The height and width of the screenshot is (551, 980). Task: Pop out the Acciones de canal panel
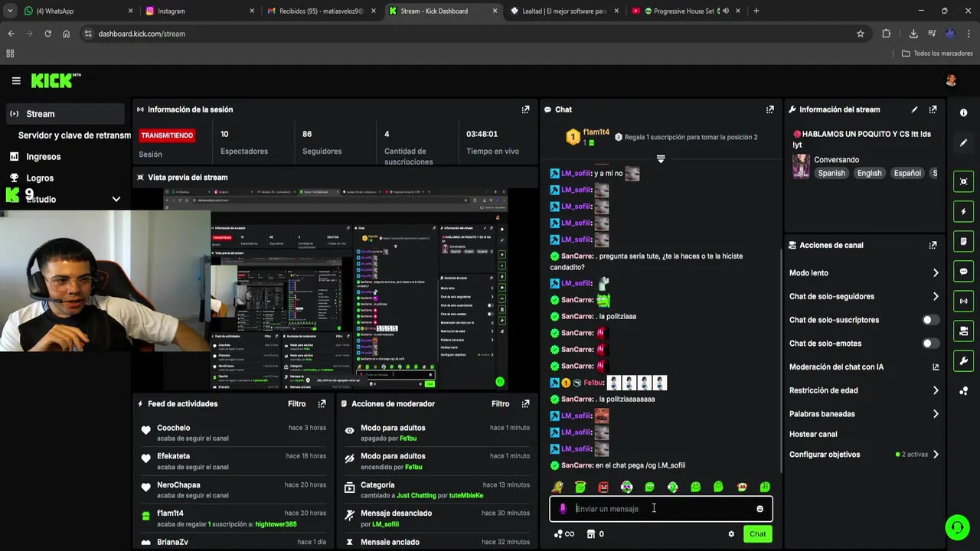click(933, 245)
